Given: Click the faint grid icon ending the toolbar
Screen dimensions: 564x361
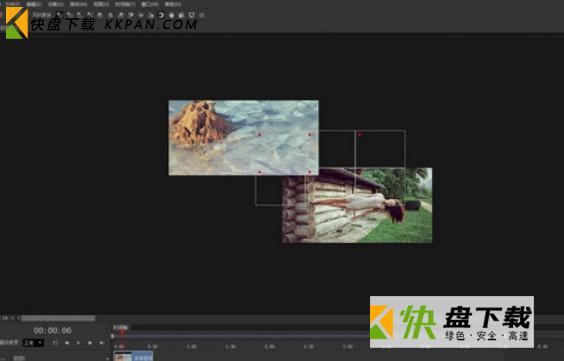Looking at the screenshot, I should click(202, 15).
